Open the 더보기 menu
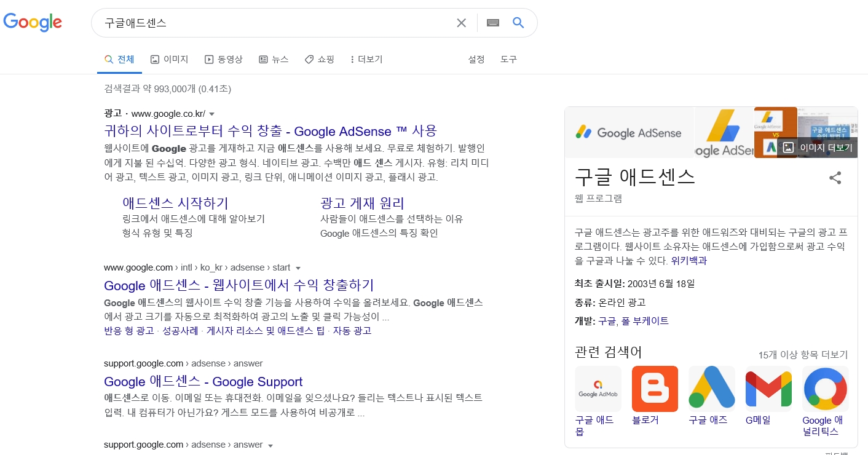 point(366,60)
